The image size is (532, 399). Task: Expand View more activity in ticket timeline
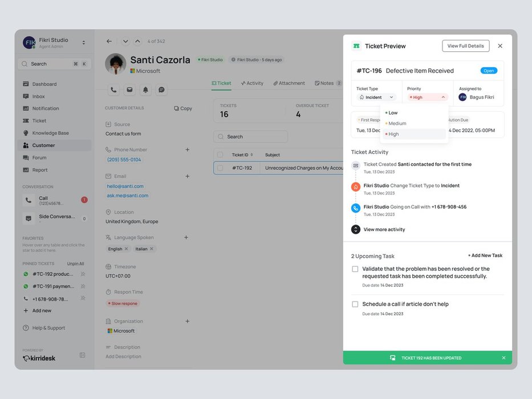tap(384, 230)
